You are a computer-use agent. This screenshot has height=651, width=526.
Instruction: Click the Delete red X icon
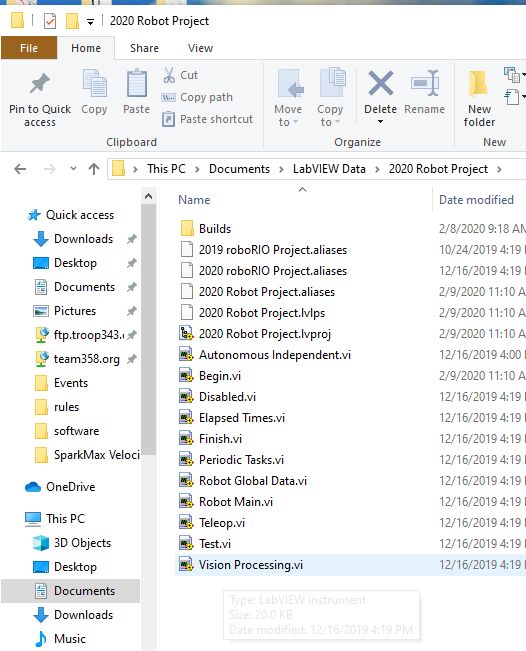coord(381,83)
